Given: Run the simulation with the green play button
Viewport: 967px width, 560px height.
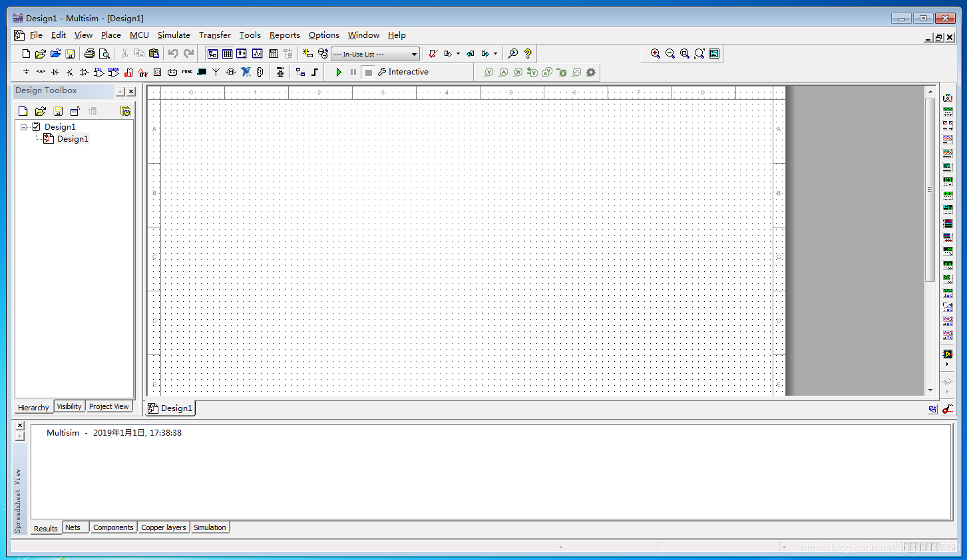Looking at the screenshot, I should tap(339, 72).
